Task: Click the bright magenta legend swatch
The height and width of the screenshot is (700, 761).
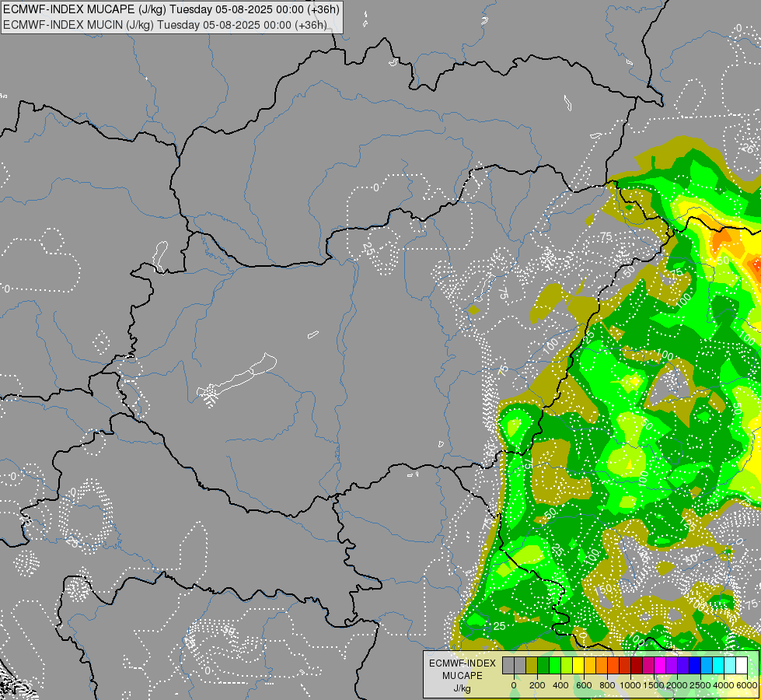Action: pos(661,666)
